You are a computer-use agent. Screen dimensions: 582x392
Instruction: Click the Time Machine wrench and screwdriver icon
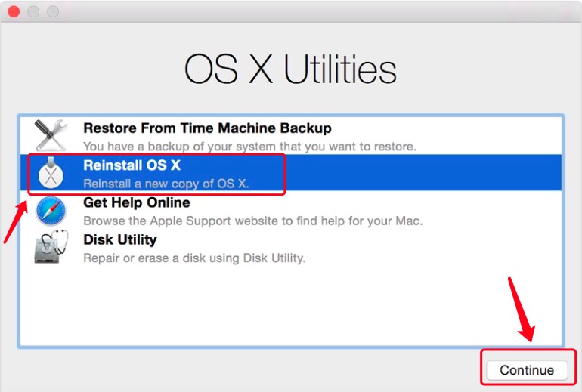tap(51, 136)
